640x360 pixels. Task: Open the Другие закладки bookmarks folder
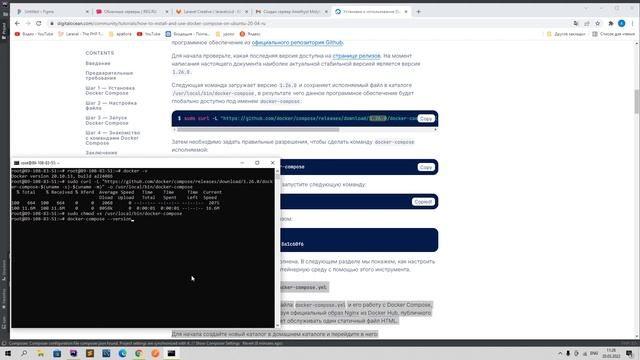click(567, 34)
